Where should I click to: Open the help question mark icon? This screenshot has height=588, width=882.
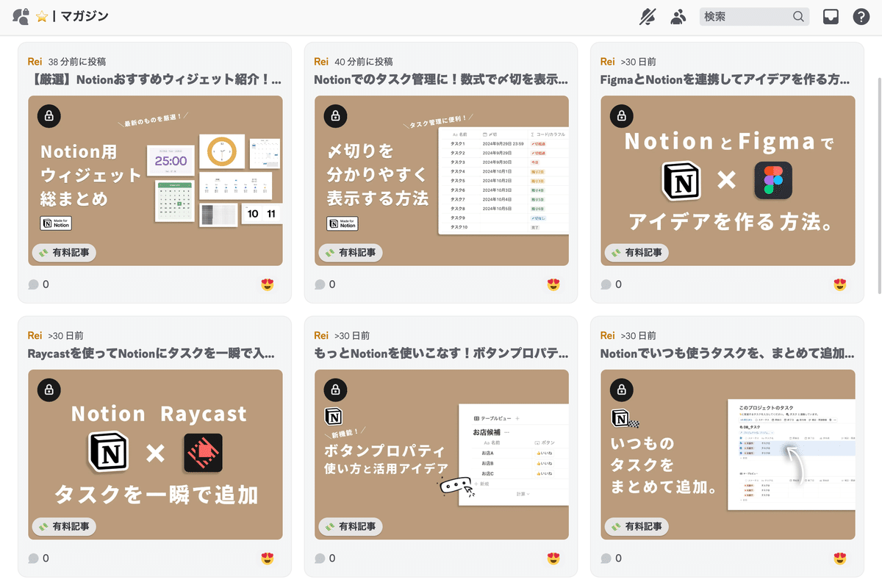click(x=861, y=17)
